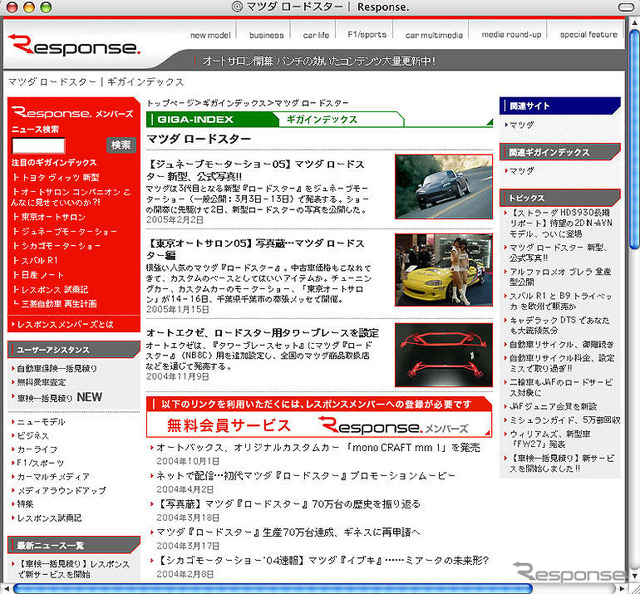This screenshot has width=640, height=594.
Task: Open the F1/sports nav tab
Action: (367, 35)
